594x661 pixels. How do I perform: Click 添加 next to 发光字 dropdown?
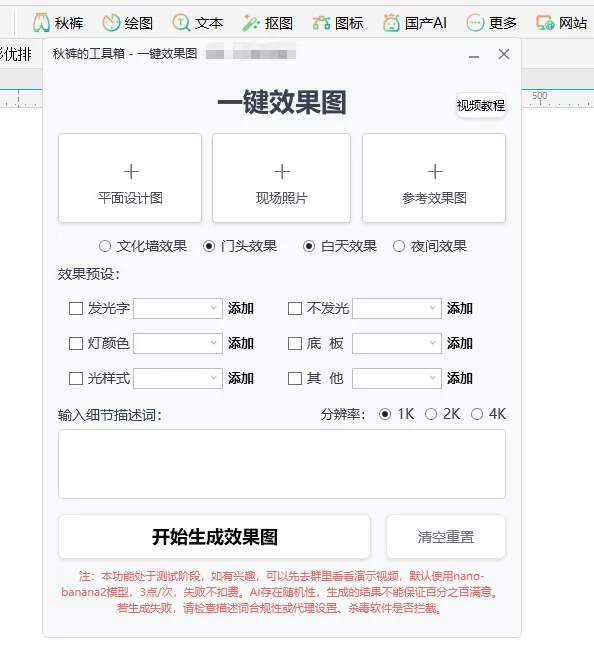click(241, 309)
